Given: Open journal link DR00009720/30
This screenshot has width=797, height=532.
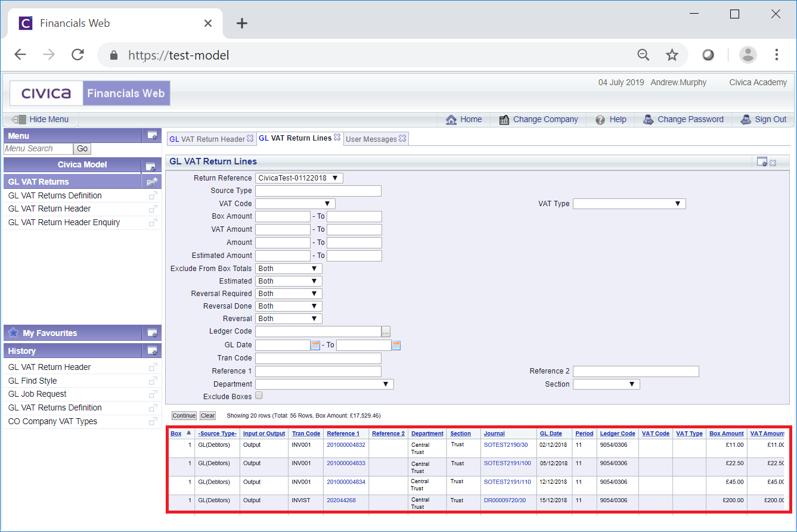Looking at the screenshot, I should [505, 500].
